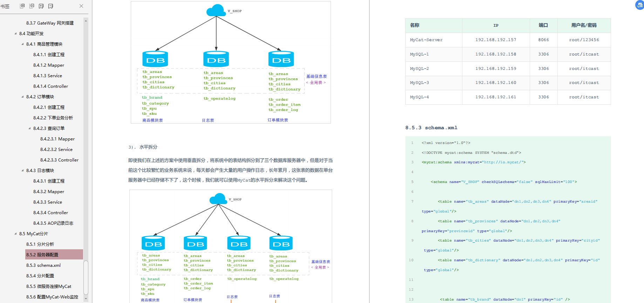Collapse the 8.4.2 订单模块 node
This screenshot has width=644, height=303.
(x=22, y=97)
